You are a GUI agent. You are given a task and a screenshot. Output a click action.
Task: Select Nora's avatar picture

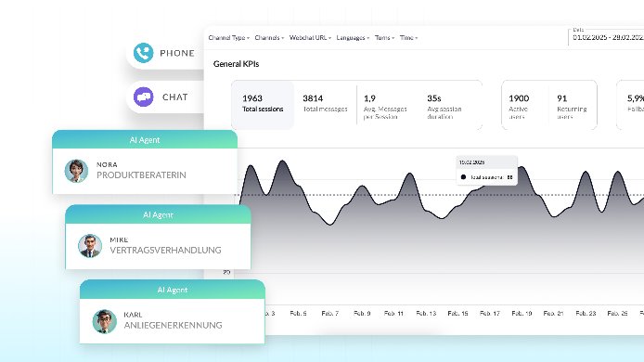tap(76, 171)
